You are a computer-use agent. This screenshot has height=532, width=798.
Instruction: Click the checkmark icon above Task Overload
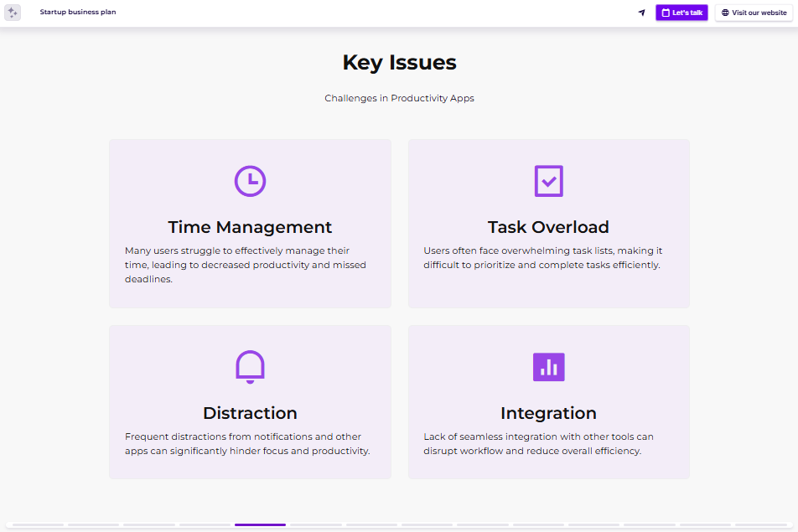click(548, 181)
